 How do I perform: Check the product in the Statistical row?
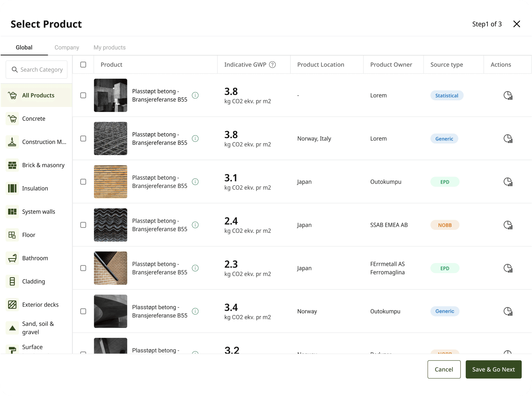[83, 95]
